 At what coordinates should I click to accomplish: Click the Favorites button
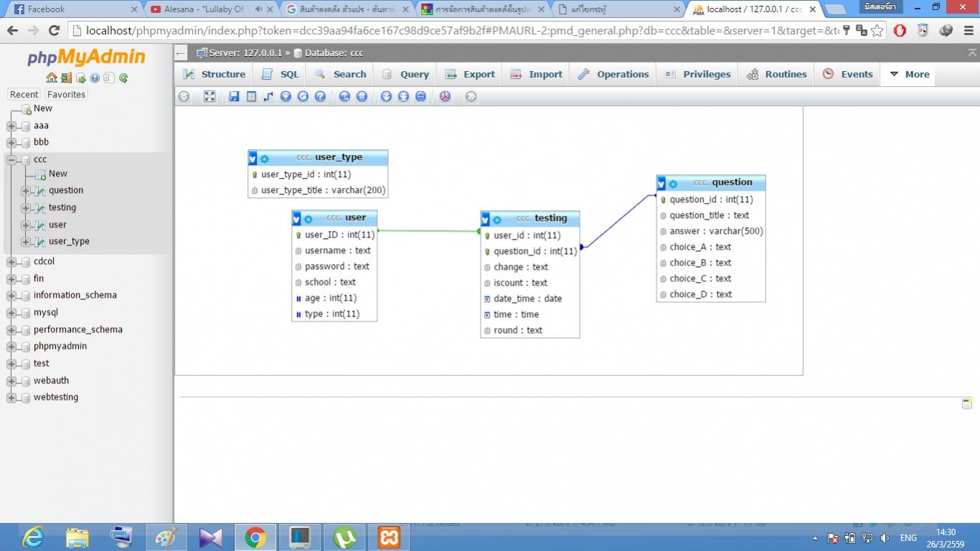66,95
